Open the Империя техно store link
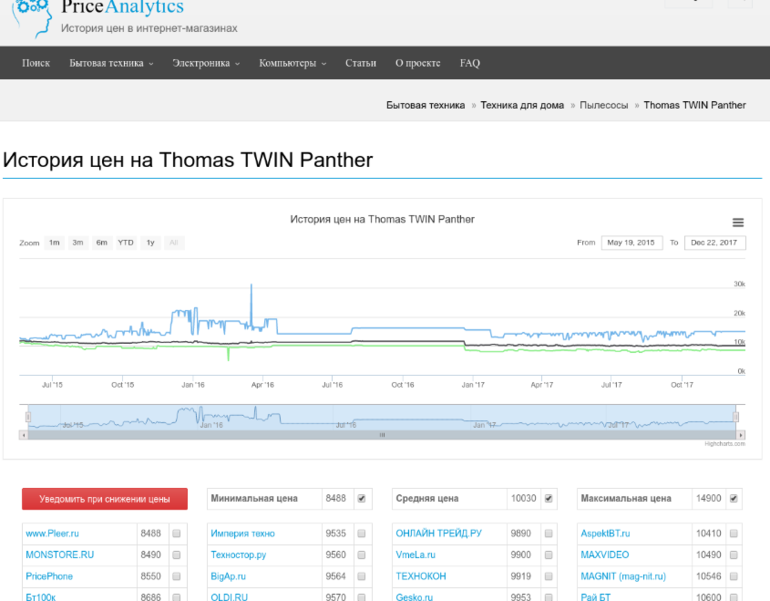 pos(243,533)
